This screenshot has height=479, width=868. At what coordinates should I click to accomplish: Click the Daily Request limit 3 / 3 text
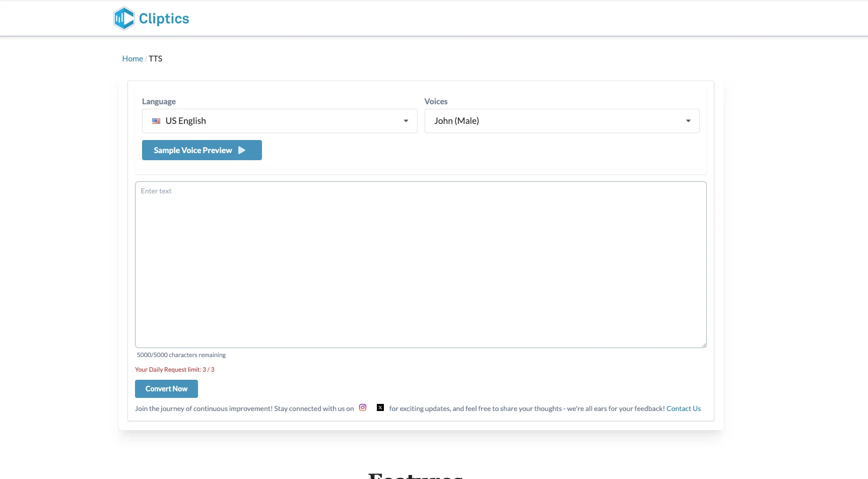(x=175, y=370)
